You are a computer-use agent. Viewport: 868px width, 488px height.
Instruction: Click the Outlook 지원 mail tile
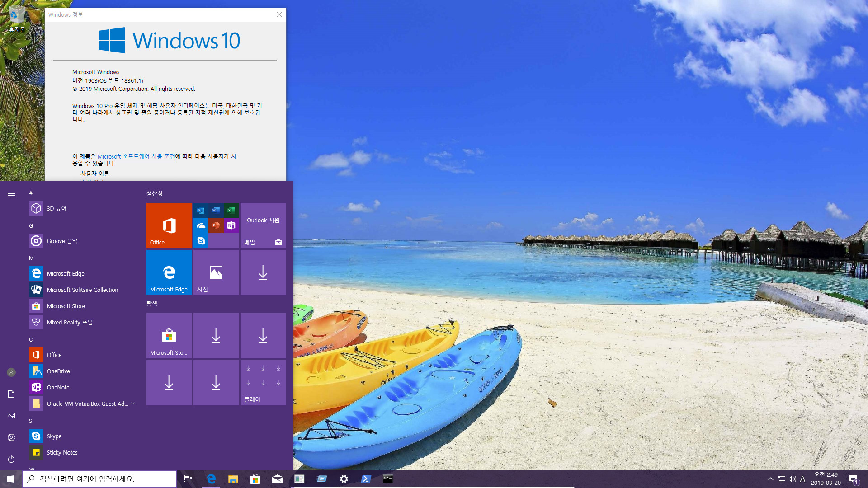(x=263, y=225)
